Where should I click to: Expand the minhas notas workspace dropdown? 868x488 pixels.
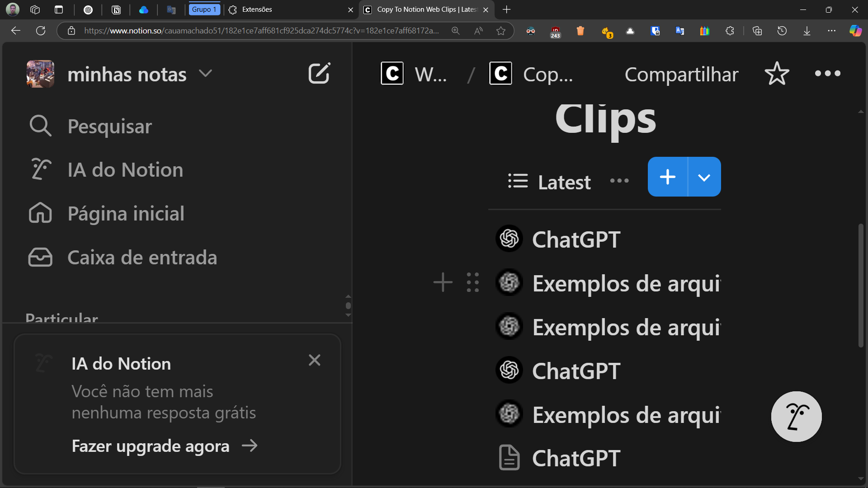205,74
